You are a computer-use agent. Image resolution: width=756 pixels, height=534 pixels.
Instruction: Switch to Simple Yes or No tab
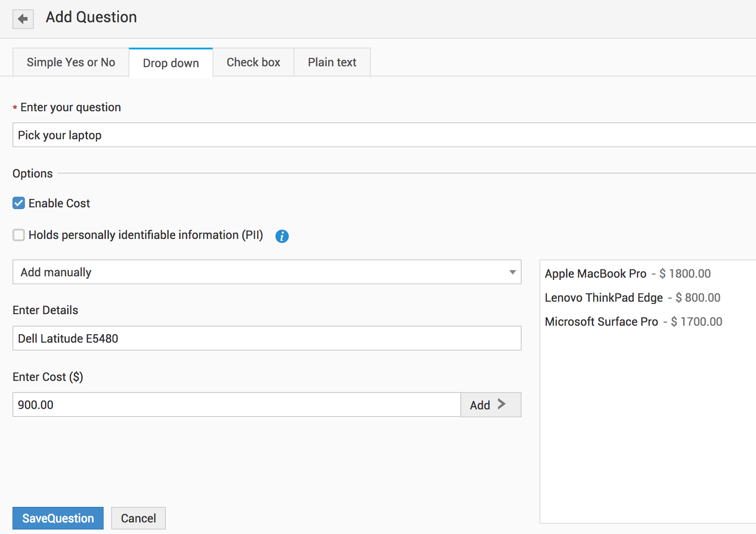[71, 62]
